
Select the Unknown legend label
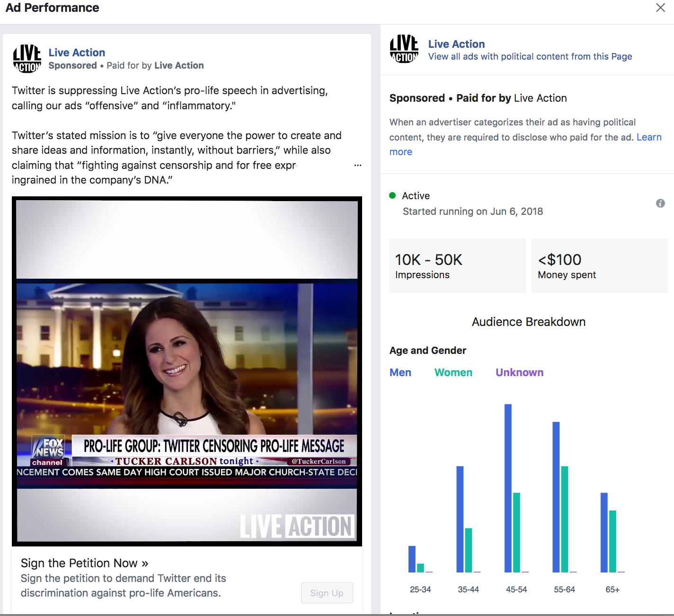tap(519, 372)
